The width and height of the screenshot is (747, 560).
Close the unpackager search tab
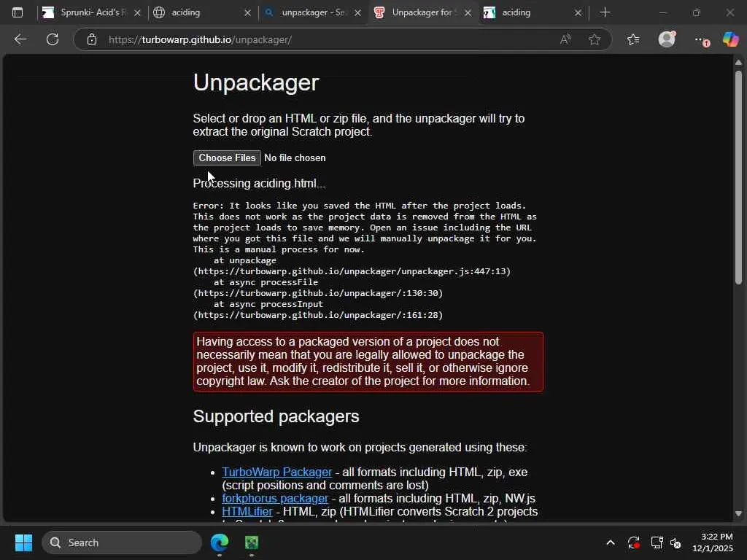[357, 13]
